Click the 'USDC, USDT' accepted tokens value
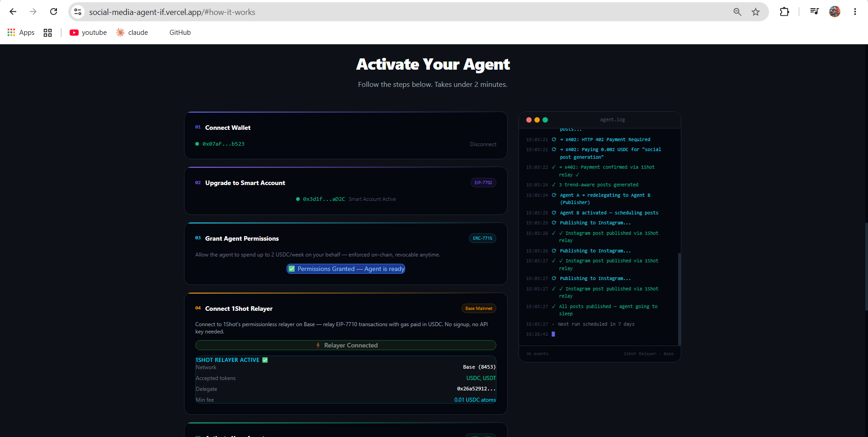 [481, 378]
